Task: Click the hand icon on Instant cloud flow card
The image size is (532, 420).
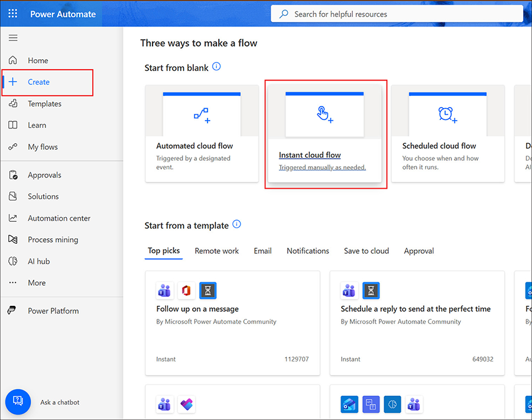Action: pos(323,112)
